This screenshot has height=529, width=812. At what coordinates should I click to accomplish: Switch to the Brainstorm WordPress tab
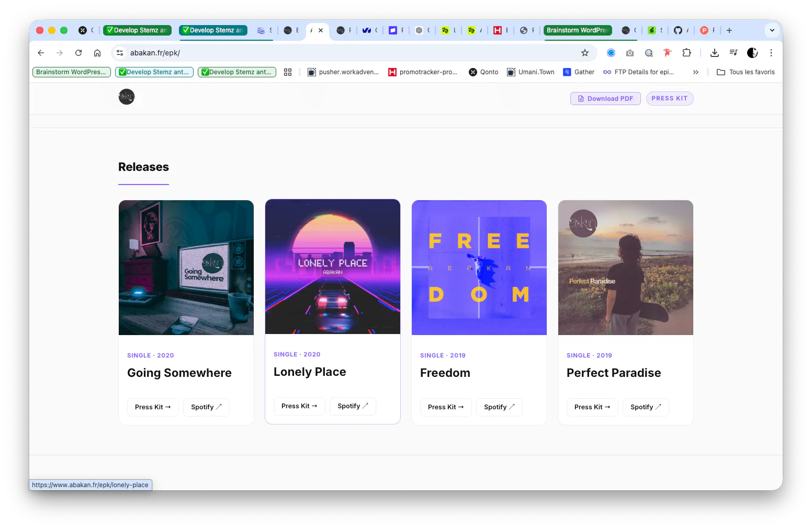[x=578, y=30]
